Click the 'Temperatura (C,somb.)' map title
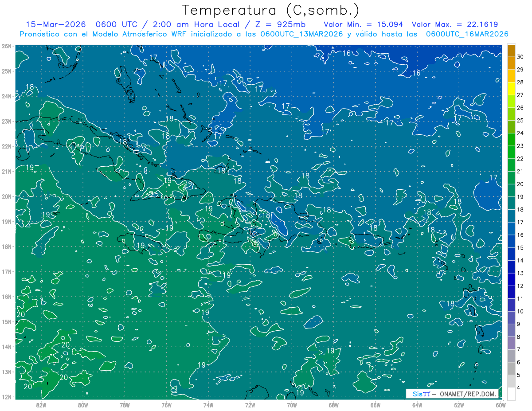The height and width of the screenshot is (411, 532). pos(271,10)
